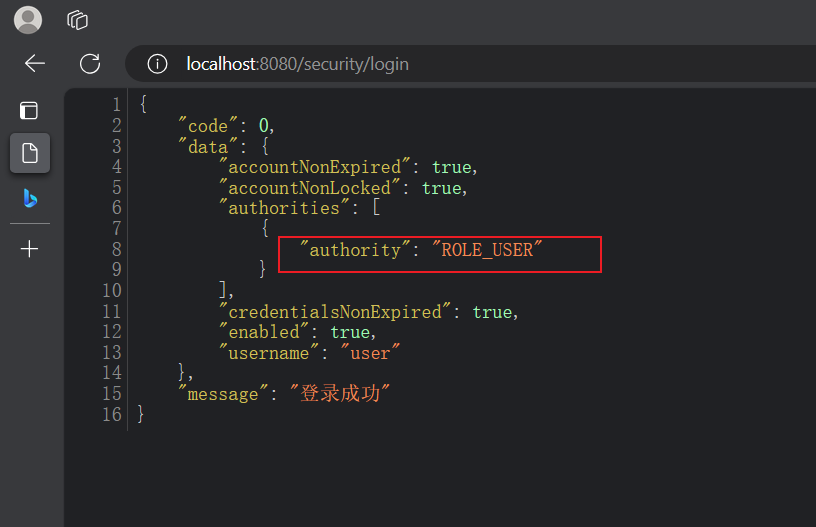Click the true value of "enabled"
The height and width of the screenshot is (527, 816).
tap(350, 332)
